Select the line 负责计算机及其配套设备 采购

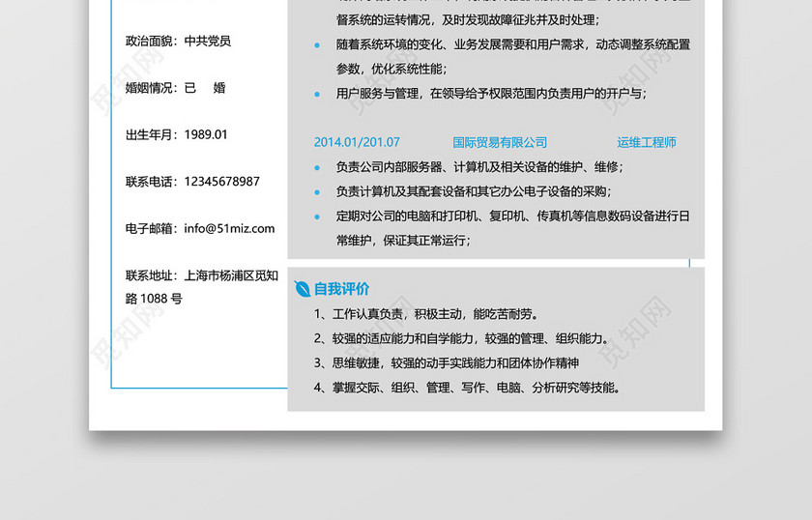[x=474, y=191]
